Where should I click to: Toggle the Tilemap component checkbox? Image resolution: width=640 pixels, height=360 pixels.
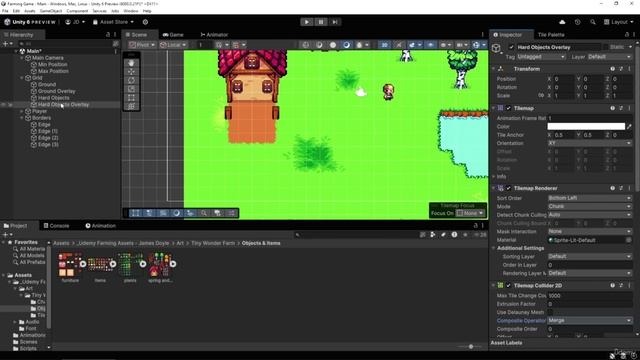508,108
